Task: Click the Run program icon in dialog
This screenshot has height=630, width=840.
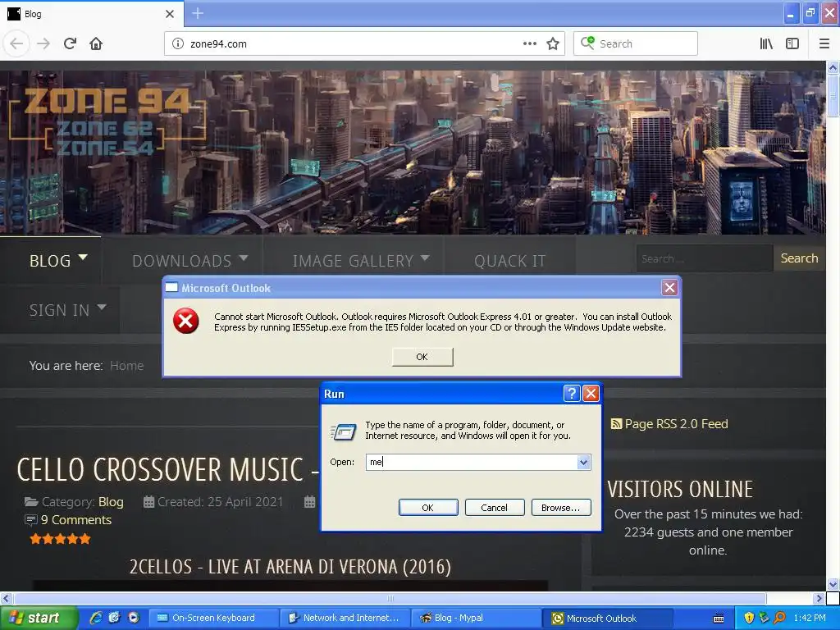Action: [343, 431]
